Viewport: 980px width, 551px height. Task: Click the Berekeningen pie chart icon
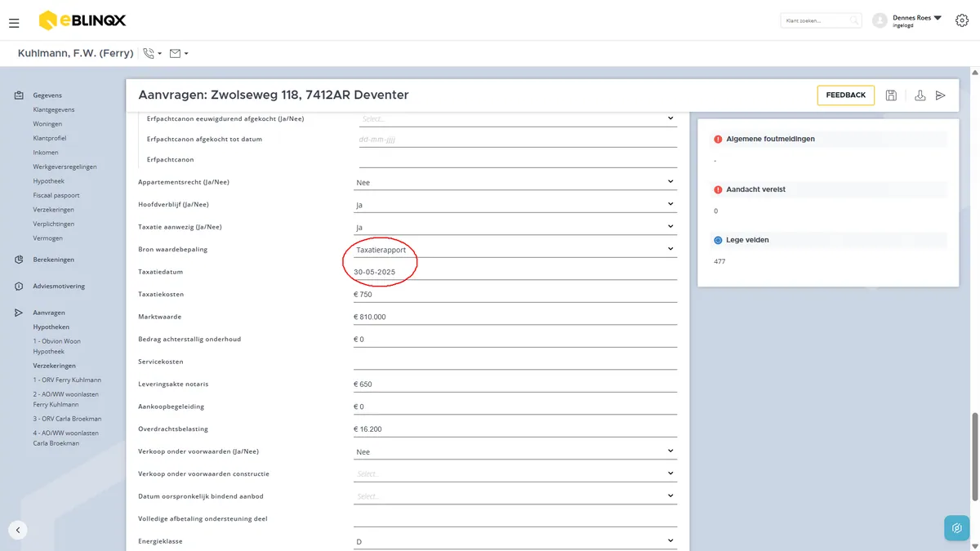coord(19,260)
